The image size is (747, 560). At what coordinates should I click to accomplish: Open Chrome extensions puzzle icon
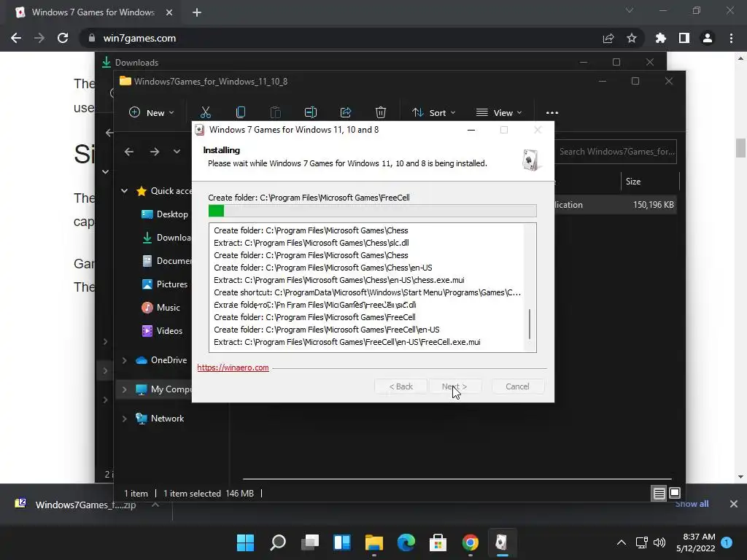(661, 38)
